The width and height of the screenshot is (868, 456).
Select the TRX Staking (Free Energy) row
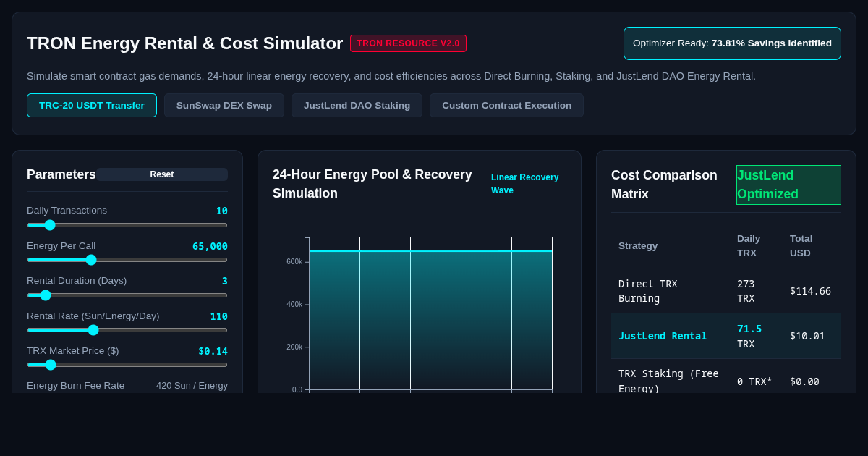726,376
